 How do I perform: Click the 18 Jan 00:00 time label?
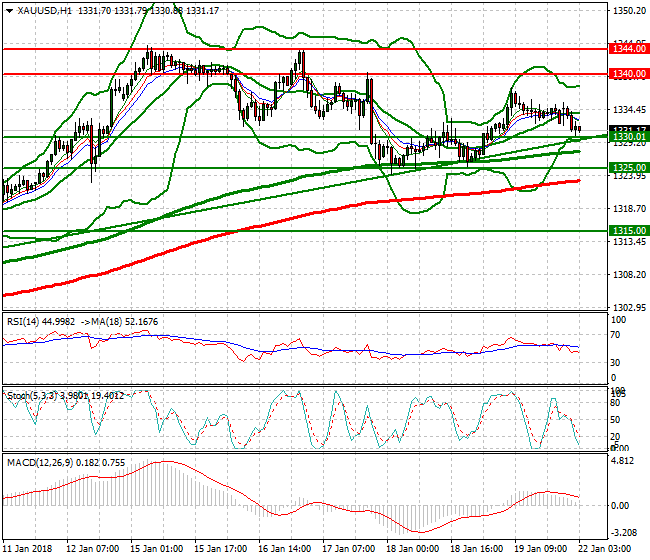click(x=413, y=548)
